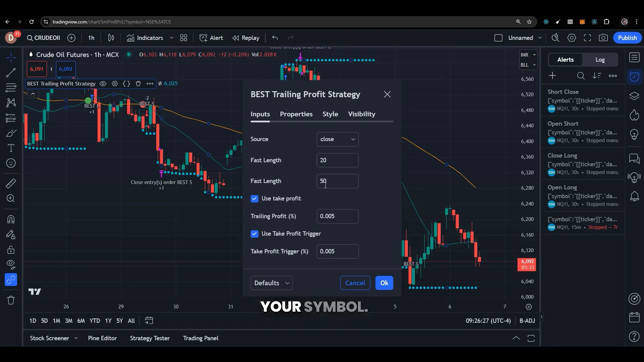Image resolution: width=644 pixels, height=362 pixels.
Task: Open quick search lightning icon
Action: point(555,38)
